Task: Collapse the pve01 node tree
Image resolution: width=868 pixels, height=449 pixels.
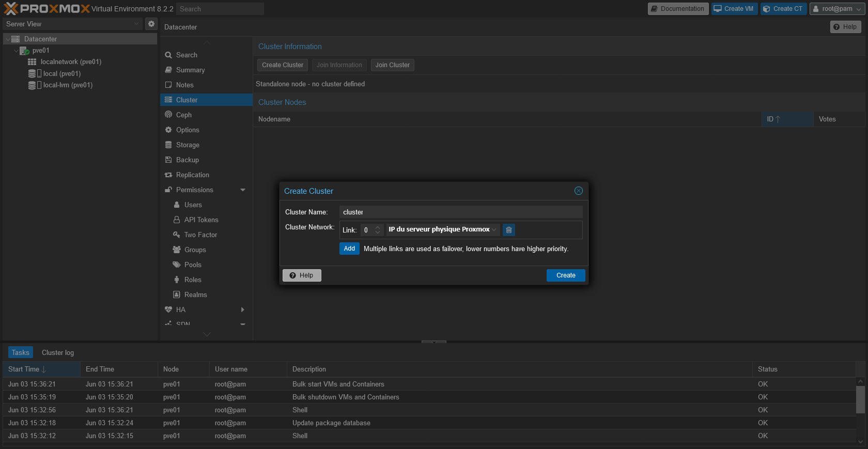Action: tap(16, 51)
